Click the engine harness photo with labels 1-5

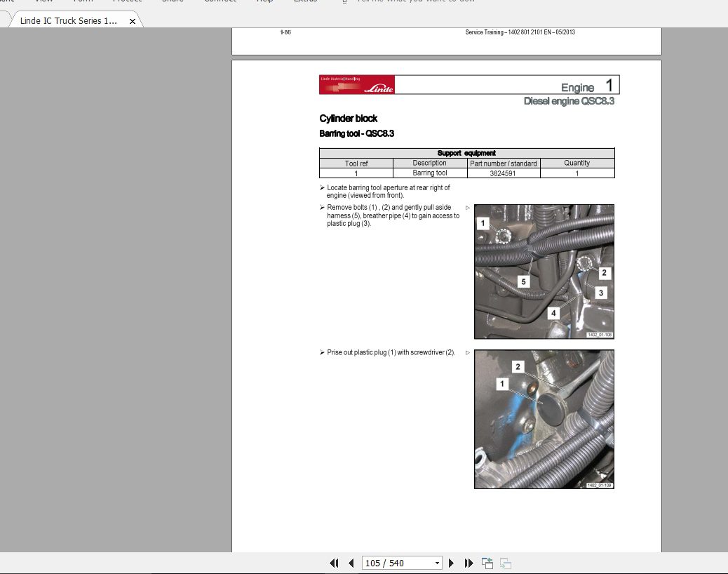(544, 272)
